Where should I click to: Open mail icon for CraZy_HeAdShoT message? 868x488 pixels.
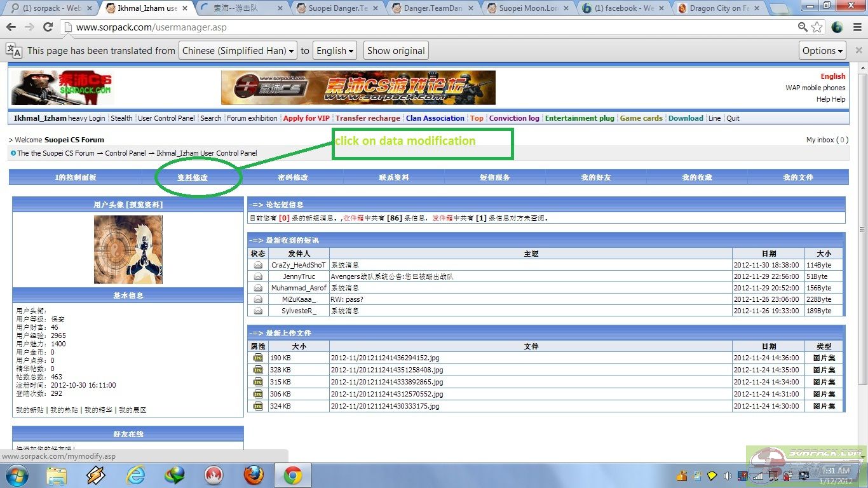pos(258,265)
